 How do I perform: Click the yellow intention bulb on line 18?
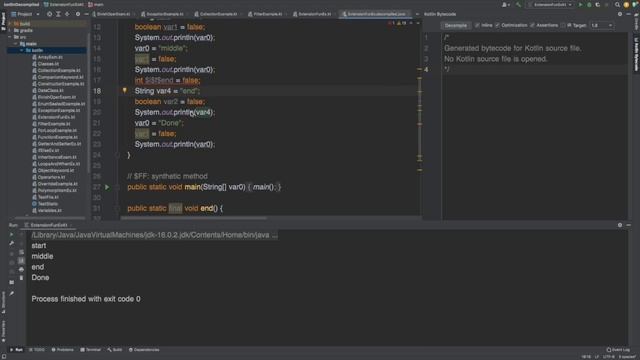pos(124,90)
